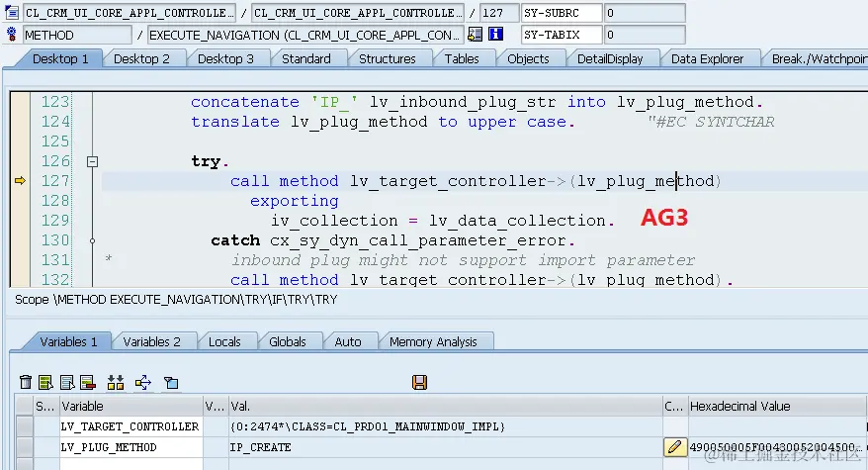
Task: Click the gear event type icon
Action: click(x=12, y=35)
